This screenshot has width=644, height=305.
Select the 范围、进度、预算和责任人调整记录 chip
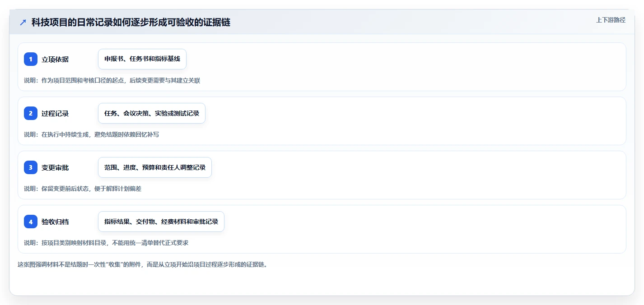coord(155,167)
